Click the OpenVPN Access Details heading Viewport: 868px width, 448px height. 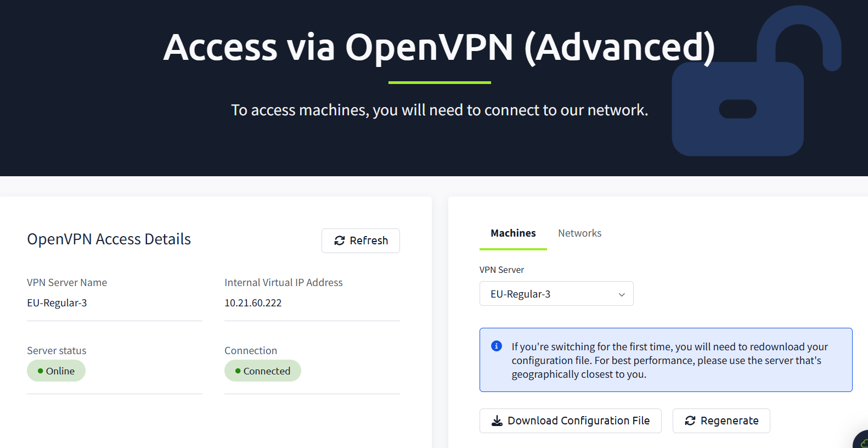(x=109, y=239)
